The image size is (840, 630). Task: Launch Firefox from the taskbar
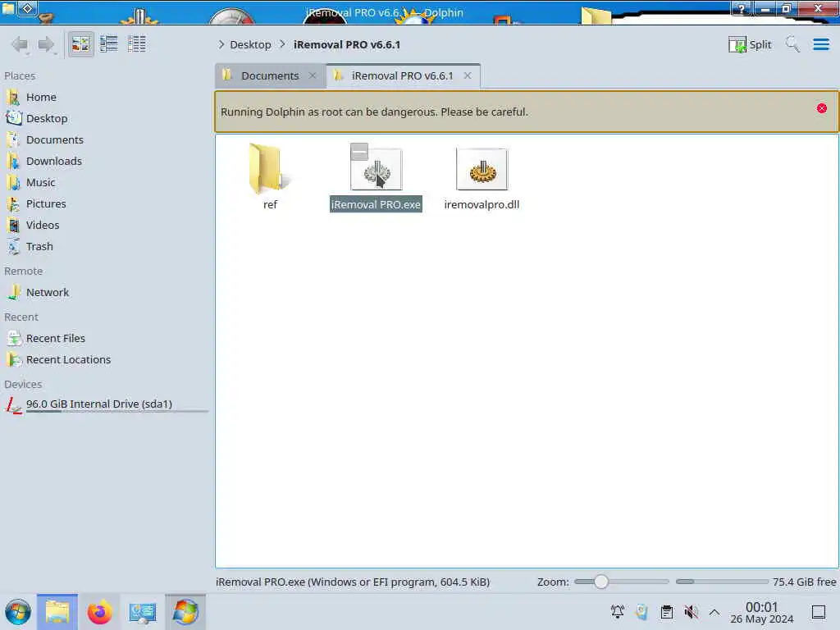99,612
